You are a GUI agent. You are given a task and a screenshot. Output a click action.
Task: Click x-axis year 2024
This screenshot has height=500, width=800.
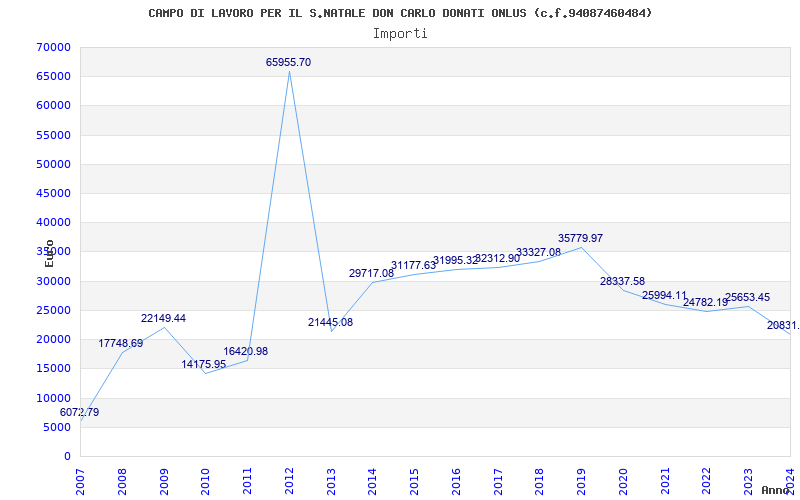tap(790, 482)
